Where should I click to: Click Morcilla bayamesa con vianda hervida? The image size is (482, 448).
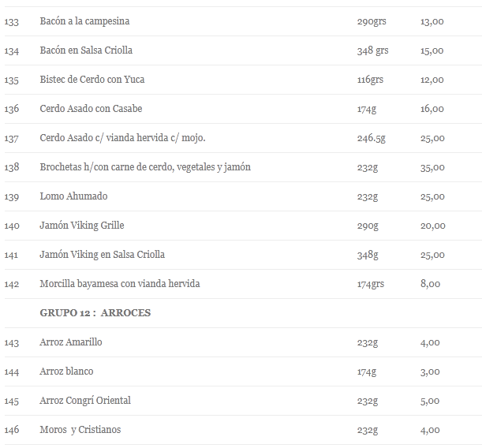point(120,284)
